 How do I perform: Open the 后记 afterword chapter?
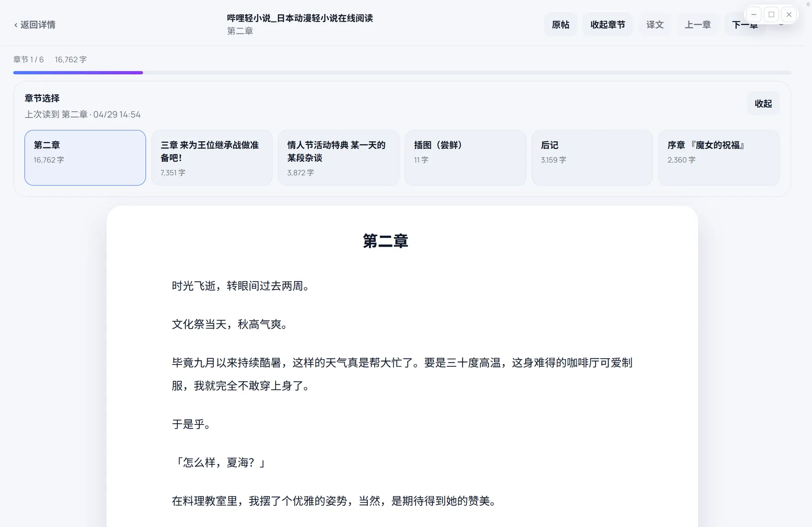(x=592, y=157)
